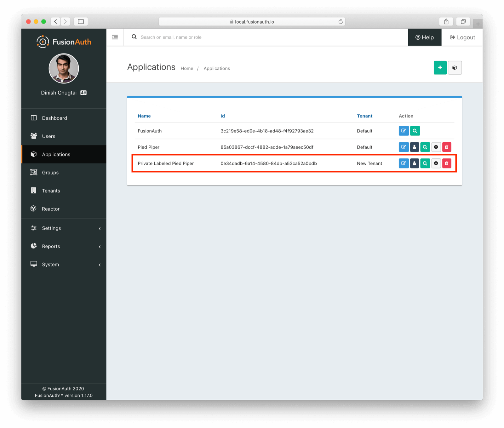Manage roles for Private Labeled Pied Piper

coord(415,163)
